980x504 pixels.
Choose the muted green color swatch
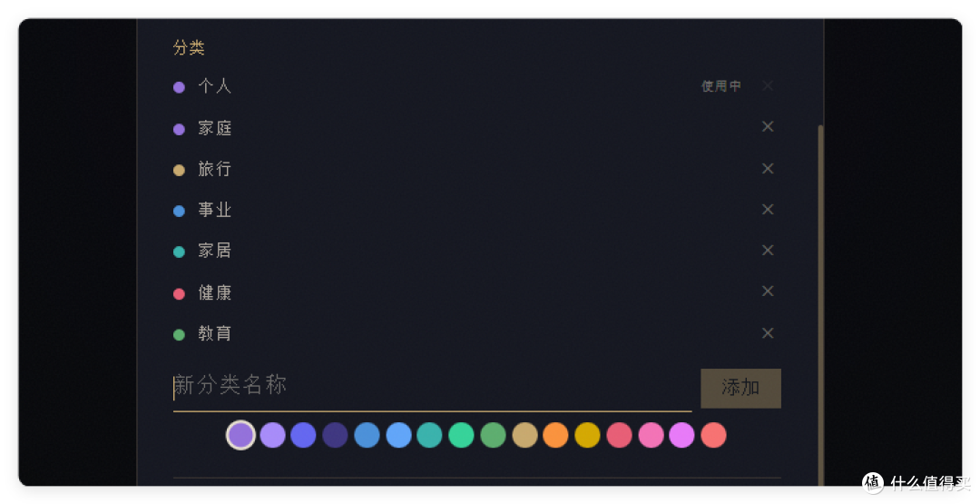pos(493,435)
